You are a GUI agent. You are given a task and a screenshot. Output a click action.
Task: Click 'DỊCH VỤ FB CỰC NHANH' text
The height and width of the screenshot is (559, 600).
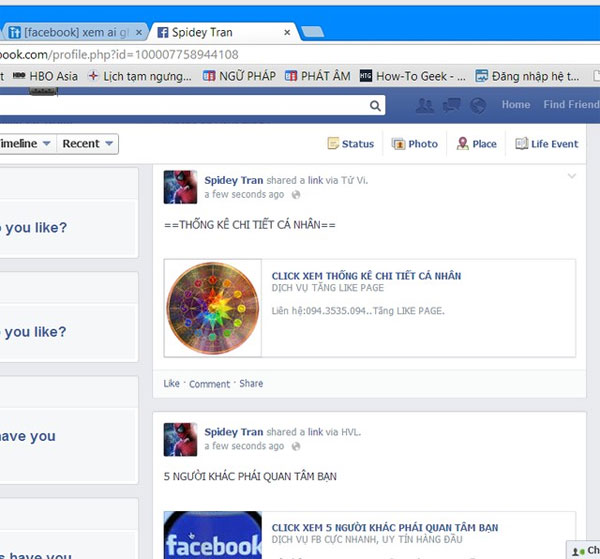(367, 539)
